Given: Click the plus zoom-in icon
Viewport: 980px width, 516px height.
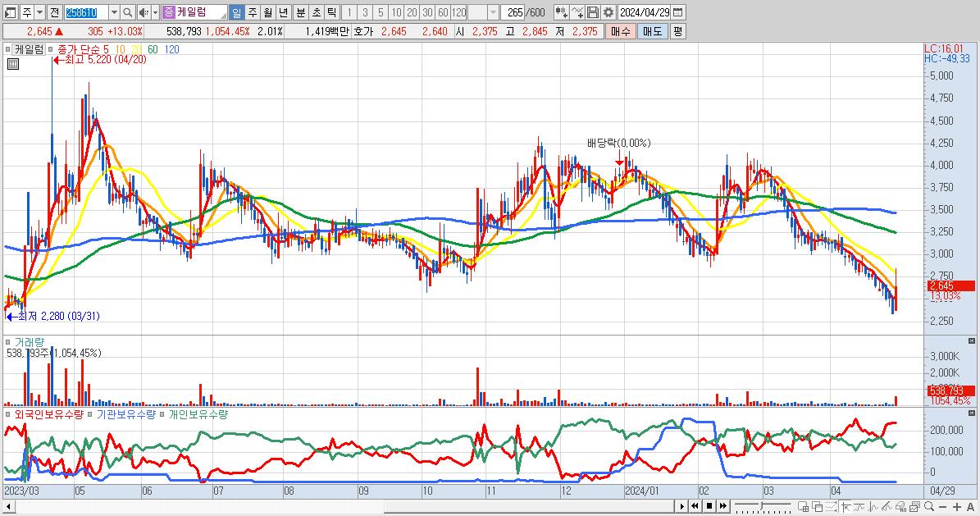Looking at the screenshot, I should (957, 507).
